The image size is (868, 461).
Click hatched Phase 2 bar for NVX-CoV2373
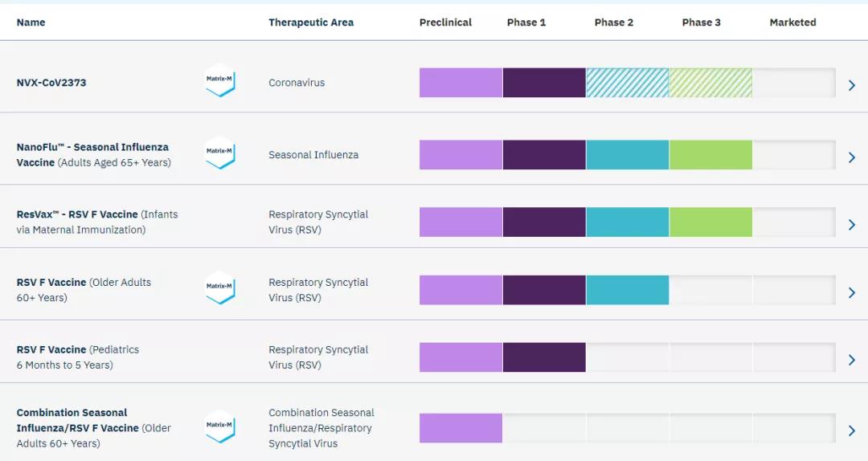point(627,83)
